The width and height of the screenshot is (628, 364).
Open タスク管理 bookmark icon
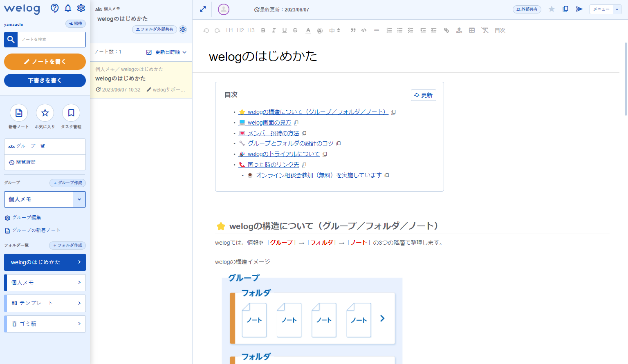click(x=71, y=113)
